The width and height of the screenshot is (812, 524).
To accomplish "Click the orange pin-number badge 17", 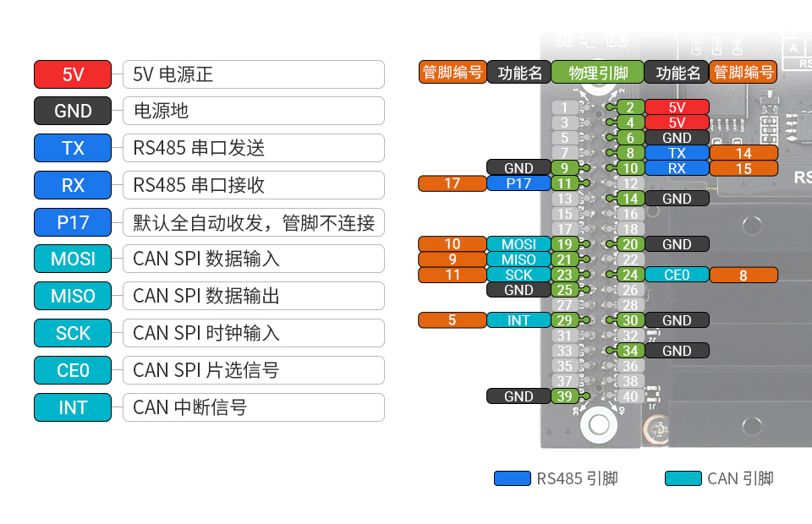I will pyautogui.click(x=452, y=183).
